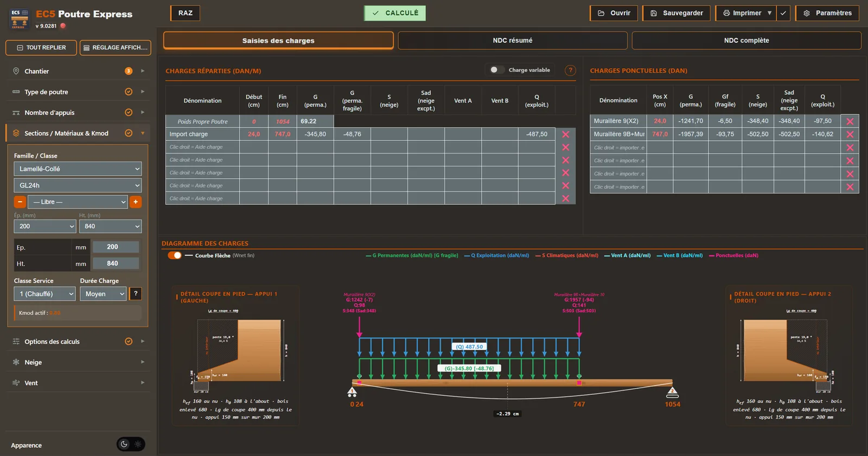Open the Libre section preset dropdown
The width and height of the screenshot is (868, 456).
pyautogui.click(x=78, y=202)
